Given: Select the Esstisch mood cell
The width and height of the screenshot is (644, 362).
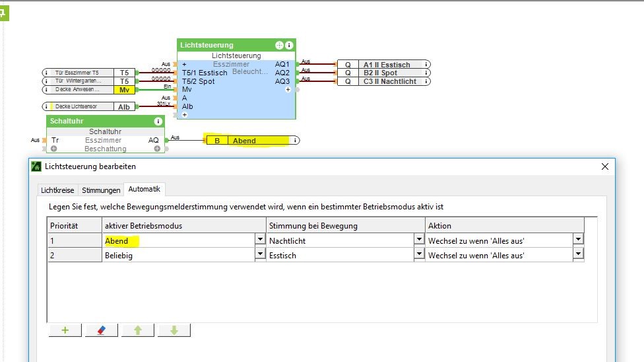Looking at the screenshot, I should 340,256.
